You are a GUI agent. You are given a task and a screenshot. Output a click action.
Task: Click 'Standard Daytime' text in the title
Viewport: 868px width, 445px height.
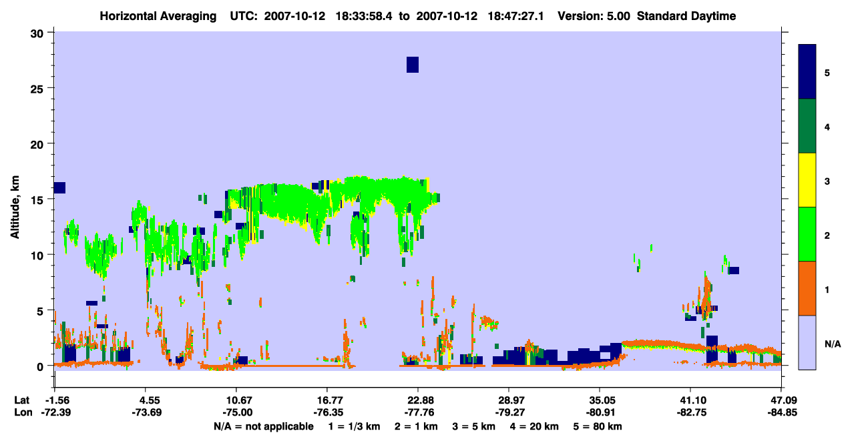coord(686,16)
